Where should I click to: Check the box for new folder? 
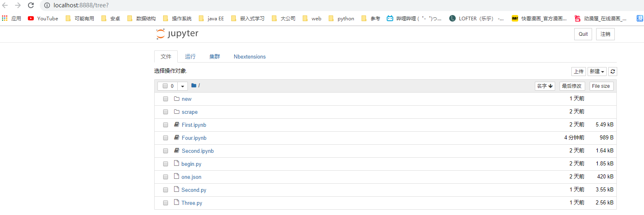pos(166,99)
